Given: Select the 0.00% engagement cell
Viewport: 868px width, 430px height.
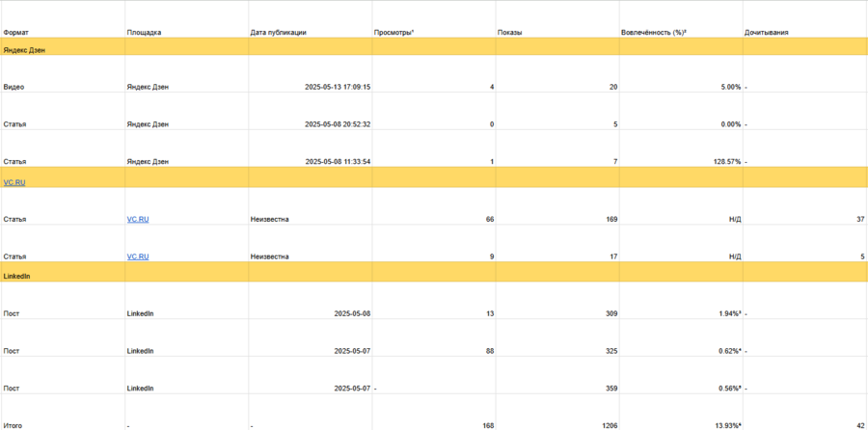Looking at the screenshot, I should (681, 111).
